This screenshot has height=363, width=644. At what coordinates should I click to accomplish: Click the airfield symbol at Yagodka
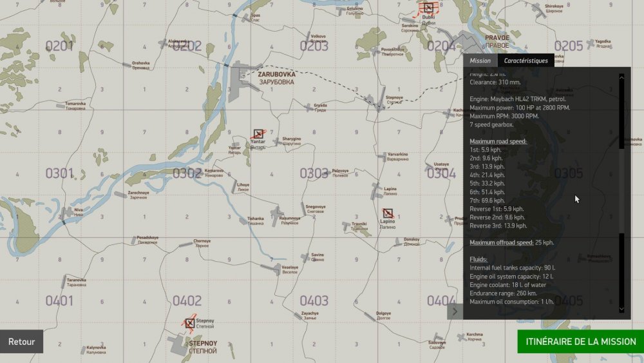pyautogui.click(x=590, y=43)
